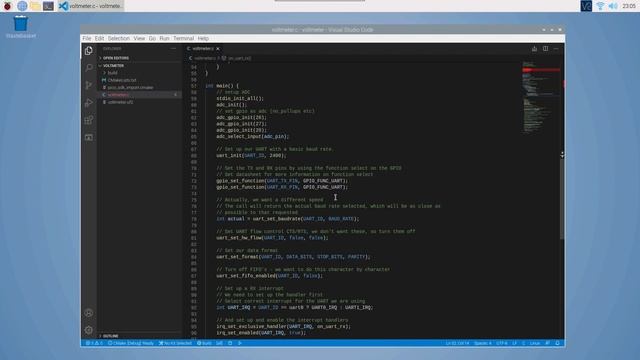
Task: Open the Selection menu
Action: tap(118, 38)
